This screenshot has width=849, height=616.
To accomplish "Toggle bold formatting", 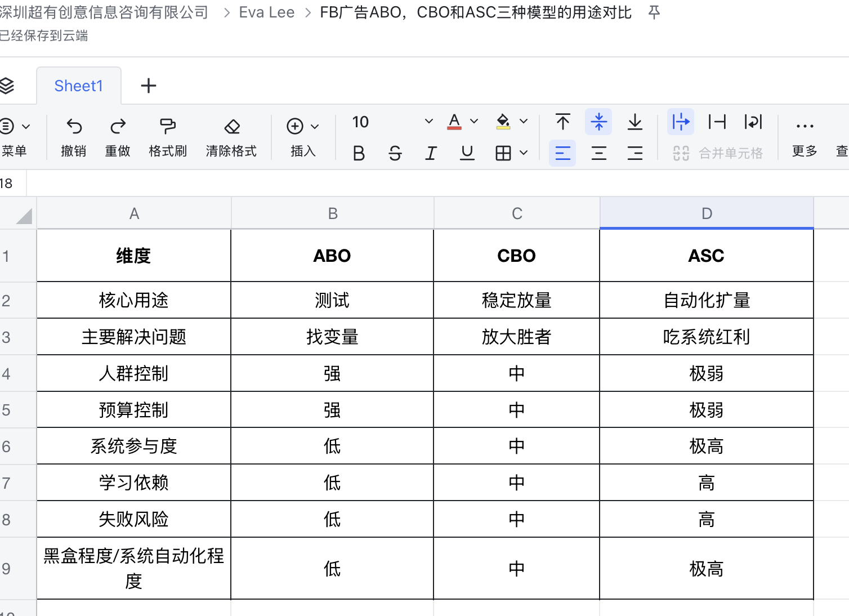I will click(x=359, y=153).
